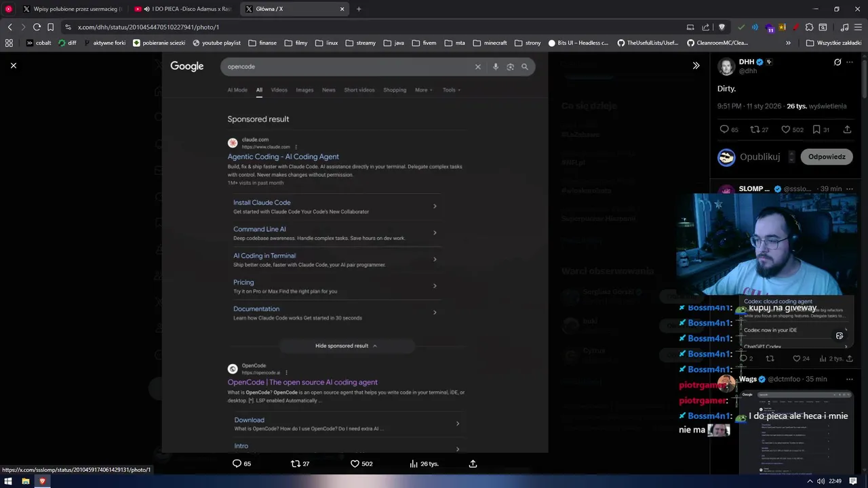The width and height of the screenshot is (868, 488).
Task: Open the green checkmark extension
Action: [x=741, y=27]
